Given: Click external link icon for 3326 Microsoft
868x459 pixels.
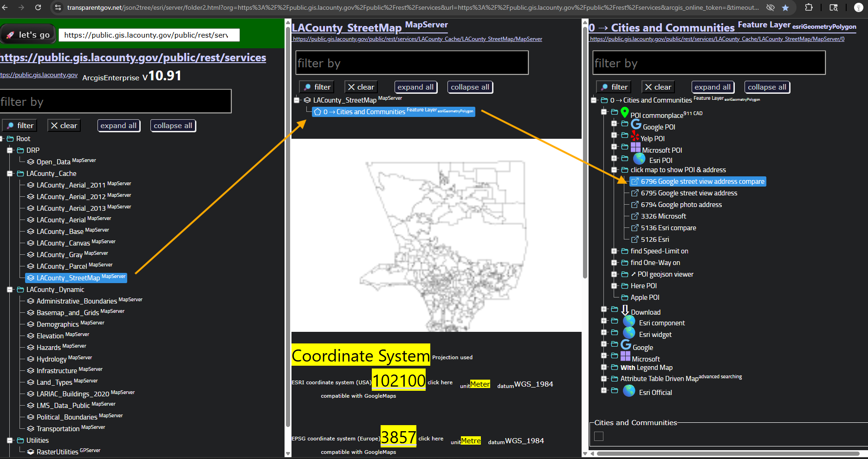Looking at the screenshot, I should click(635, 216).
